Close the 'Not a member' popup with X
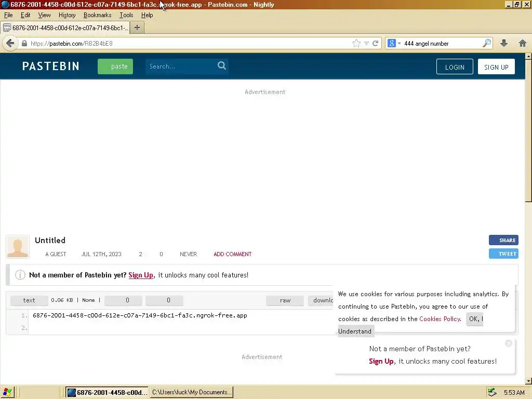The width and height of the screenshot is (532, 399). click(x=508, y=343)
